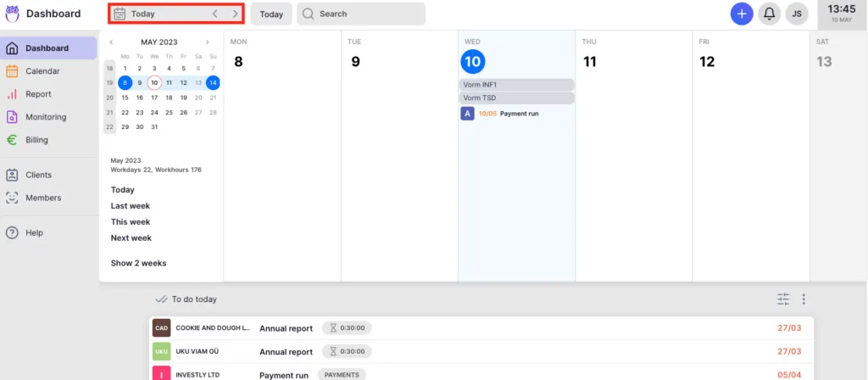Click the owl logo icon

coord(12,14)
